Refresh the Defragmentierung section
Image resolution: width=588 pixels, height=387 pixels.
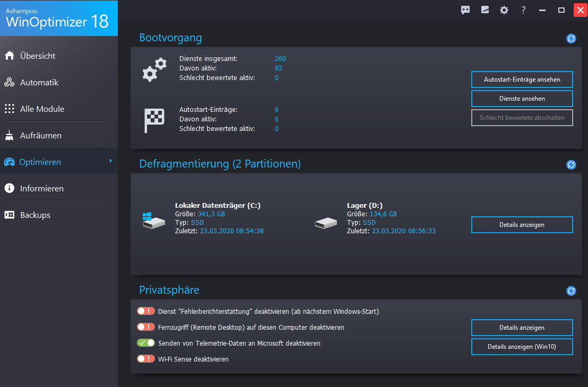(571, 164)
